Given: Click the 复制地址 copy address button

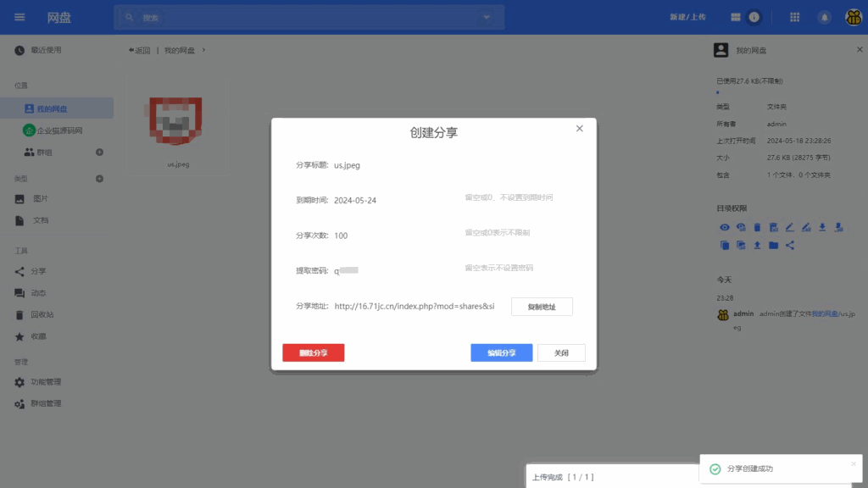Looking at the screenshot, I should [x=542, y=307].
